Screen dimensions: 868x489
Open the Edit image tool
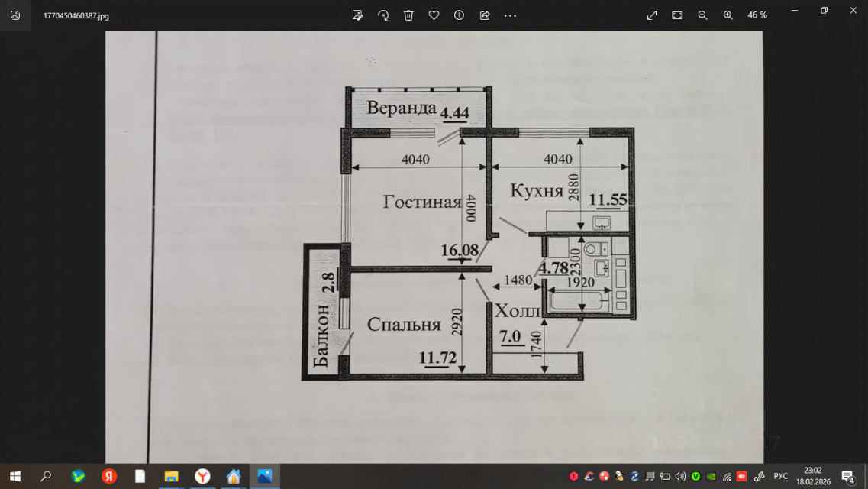coord(357,15)
